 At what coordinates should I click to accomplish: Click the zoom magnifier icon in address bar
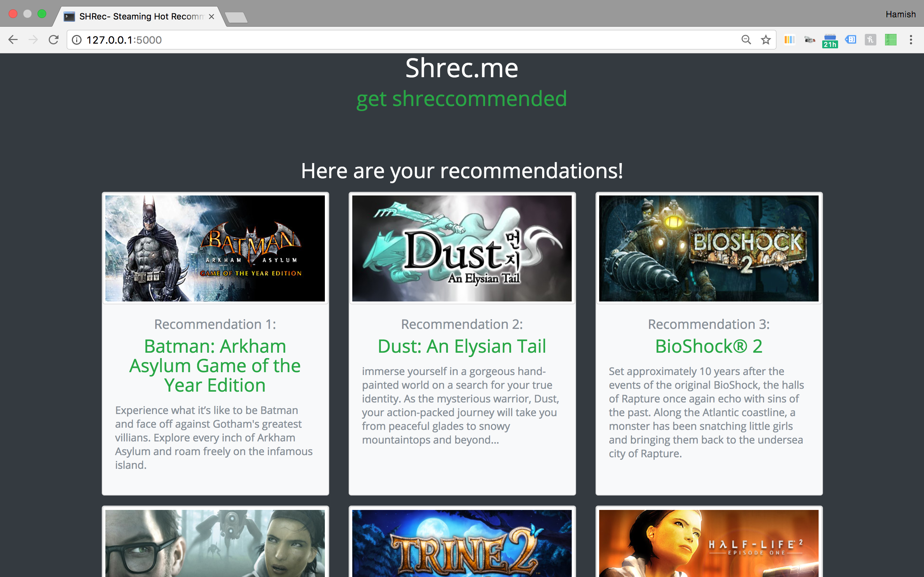tap(746, 40)
